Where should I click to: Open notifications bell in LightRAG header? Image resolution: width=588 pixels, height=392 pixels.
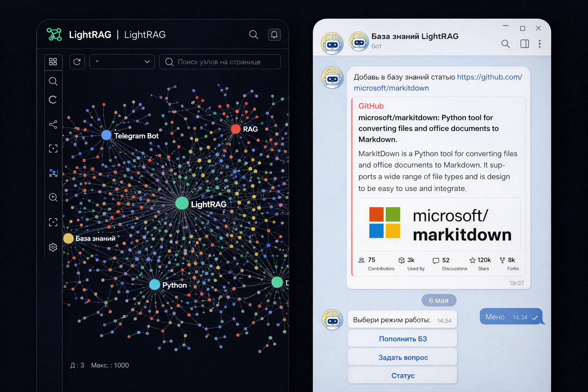274,35
